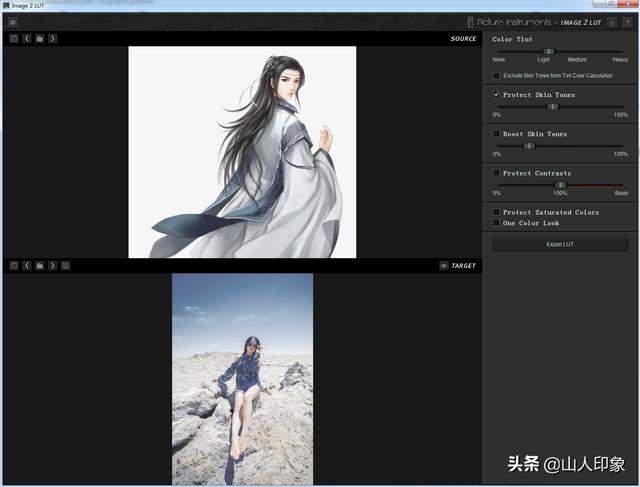The height and width of the screenshot is (487, 640).
Task: Click the Color Tint slider handle
Action: (549, 51)
